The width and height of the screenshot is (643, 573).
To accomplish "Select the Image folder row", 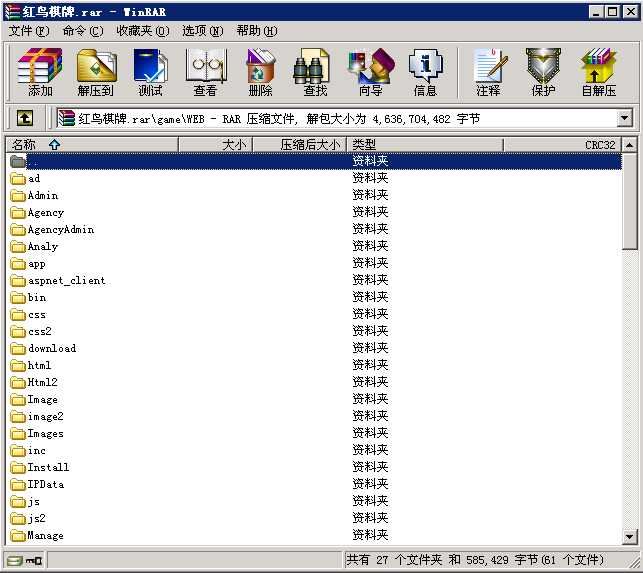I will 315,400.
